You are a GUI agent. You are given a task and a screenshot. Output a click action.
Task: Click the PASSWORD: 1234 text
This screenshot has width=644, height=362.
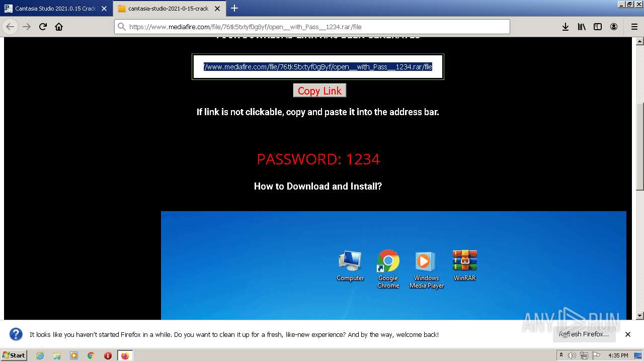coord(318,159)
